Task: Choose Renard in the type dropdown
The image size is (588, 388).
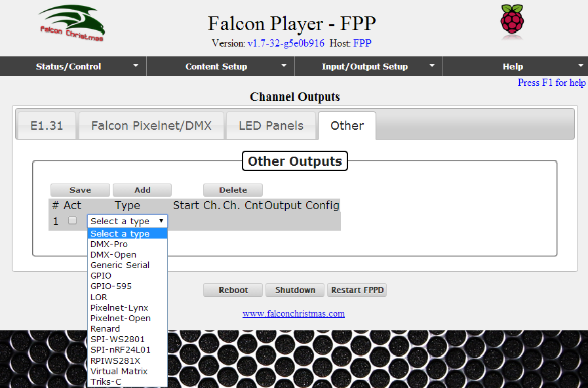Action: 105,329
